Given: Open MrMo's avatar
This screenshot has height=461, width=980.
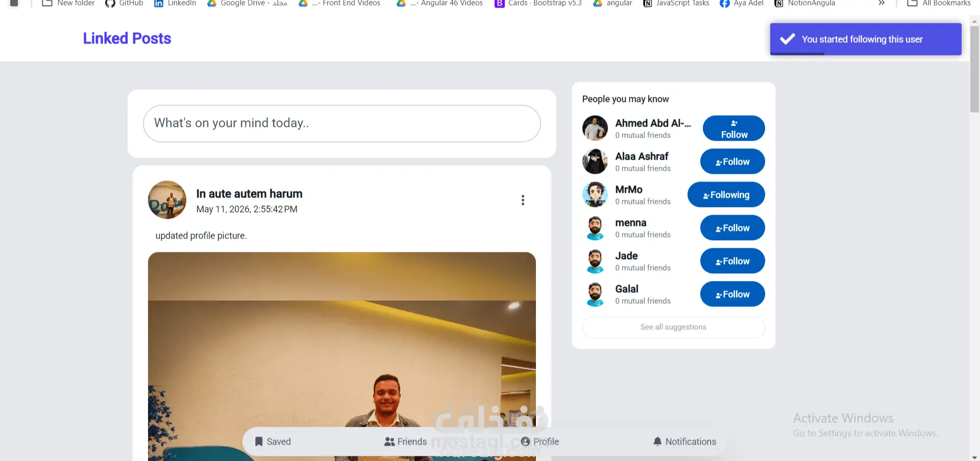Looking at the screenshot, I should click(x=595, y=195).
